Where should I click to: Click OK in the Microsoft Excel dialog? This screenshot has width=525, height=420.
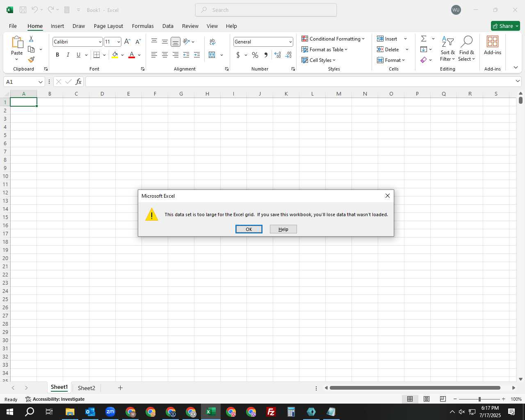pos(249,229)
